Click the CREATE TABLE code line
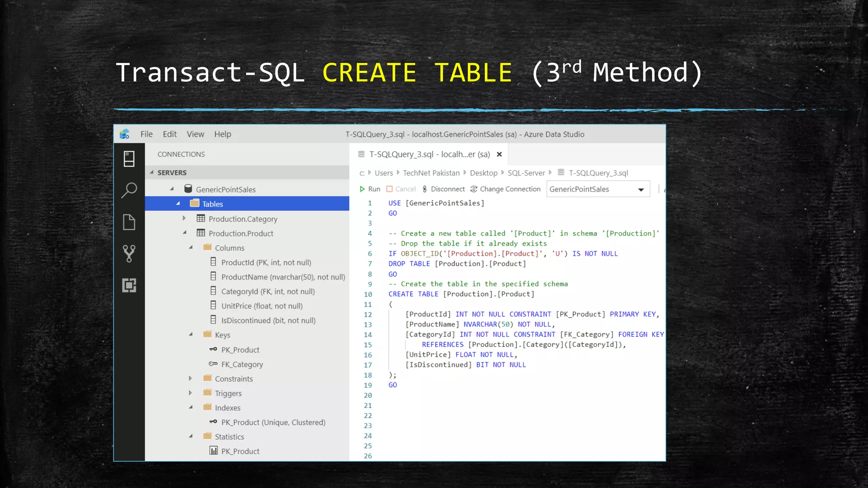 pyautogui.click(x=461, y=294)
